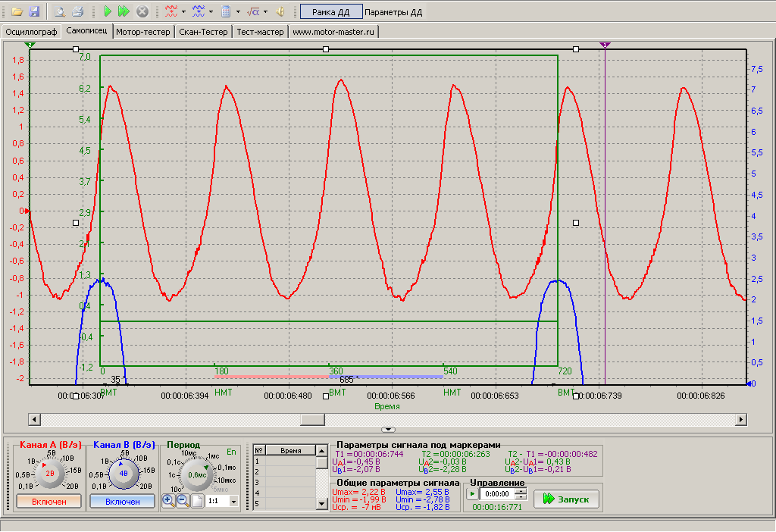The height and width of the screenshot is (532, 776).
Task: Switch to the Осциллограф tab
Action: pyautogui.click(x=30, y=32)
